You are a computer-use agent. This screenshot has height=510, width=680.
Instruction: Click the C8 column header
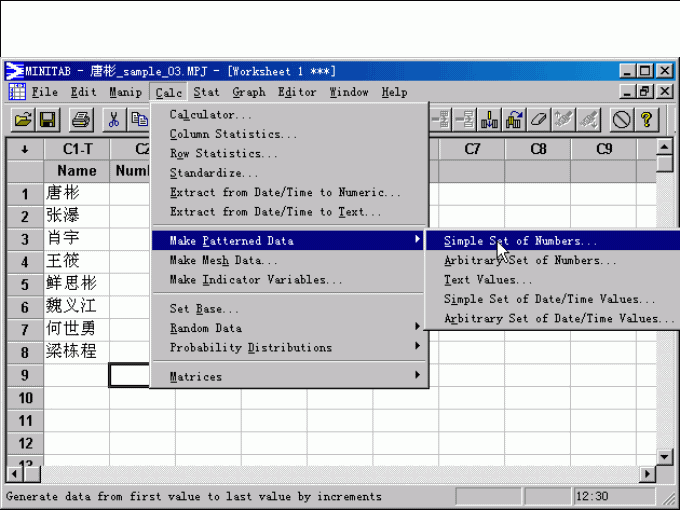538,149
